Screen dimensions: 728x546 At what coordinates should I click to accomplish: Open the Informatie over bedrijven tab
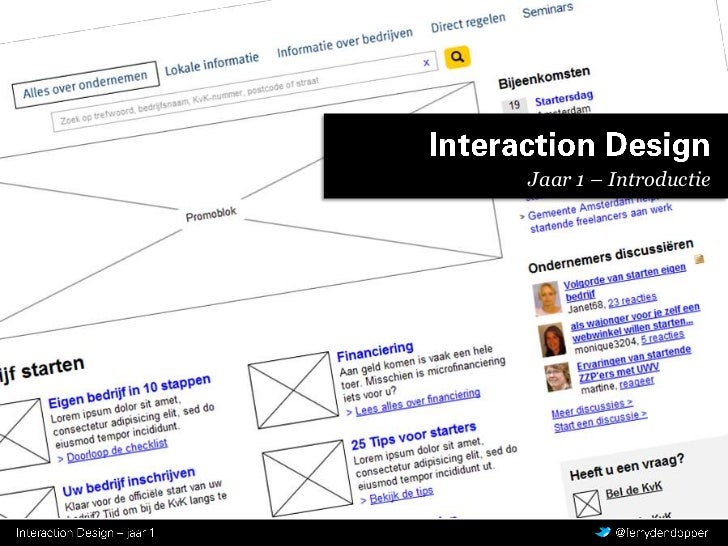345,43
